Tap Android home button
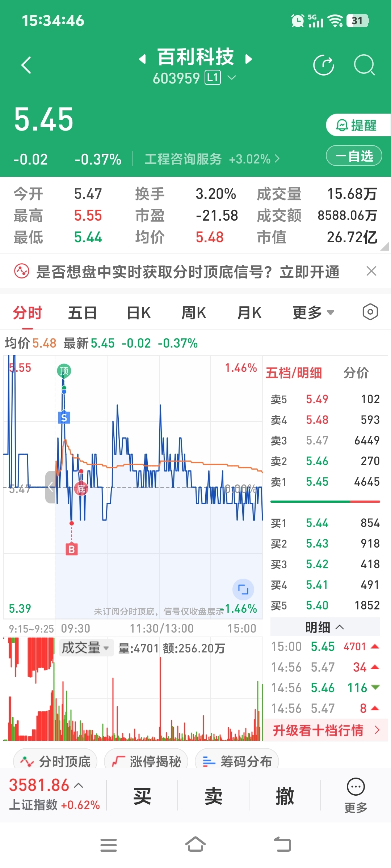This screenshot has width=391, height=868. (195, 844)
